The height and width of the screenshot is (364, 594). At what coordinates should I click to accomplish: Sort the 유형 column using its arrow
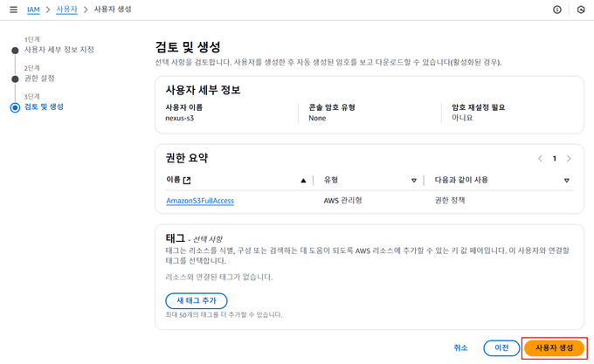tap(414, 180)
